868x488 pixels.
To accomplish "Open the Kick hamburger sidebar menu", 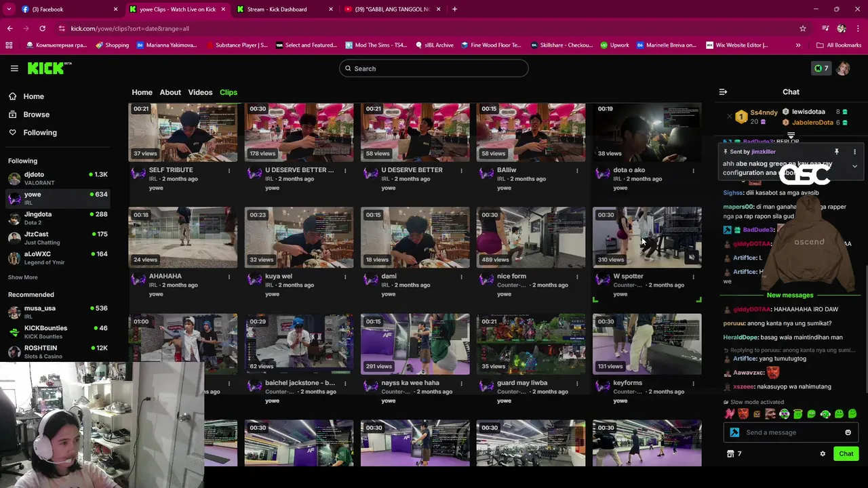I will pos(14,68).
